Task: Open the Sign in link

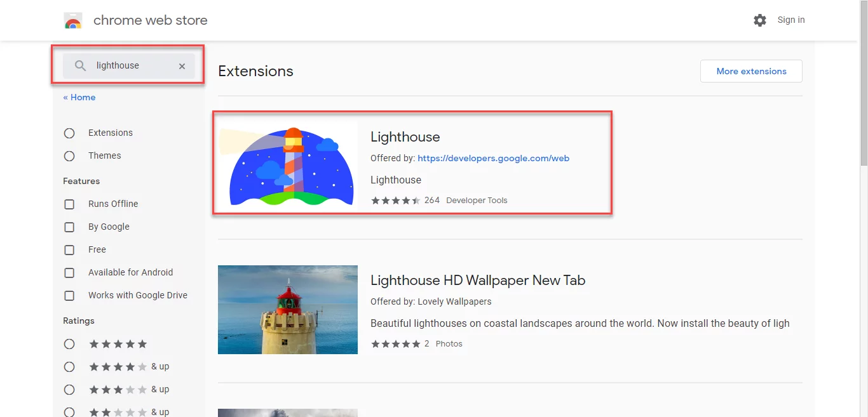Action: (790, 20)
